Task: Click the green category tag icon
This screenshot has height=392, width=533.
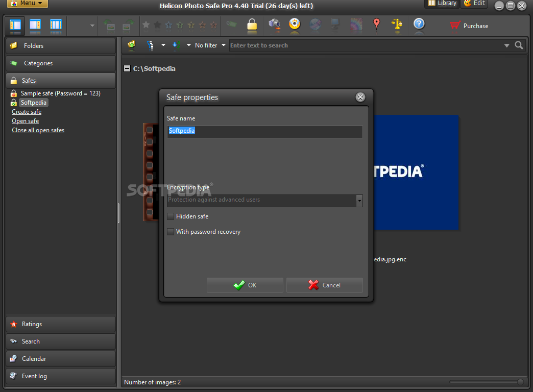Action: [231, 24]
